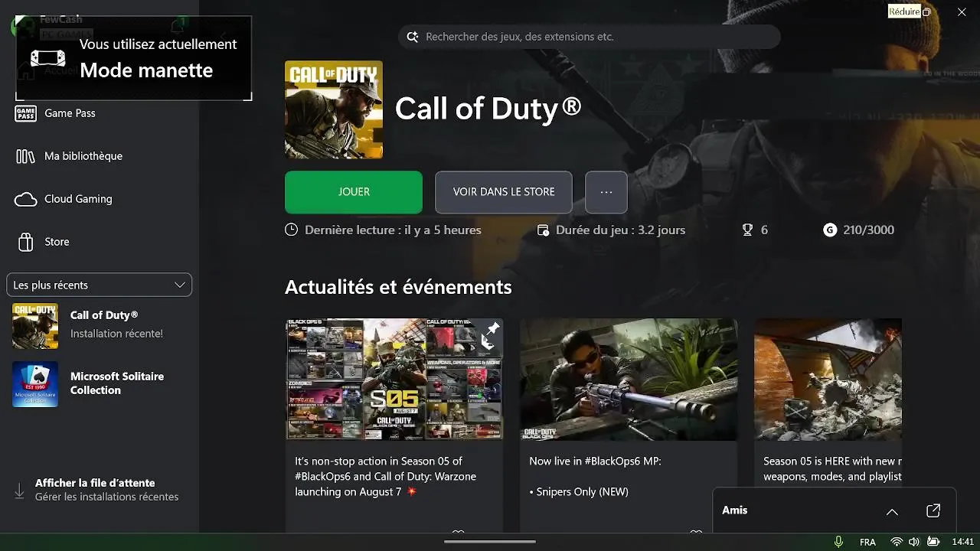Click the green JOUER button

coord(354,192)
